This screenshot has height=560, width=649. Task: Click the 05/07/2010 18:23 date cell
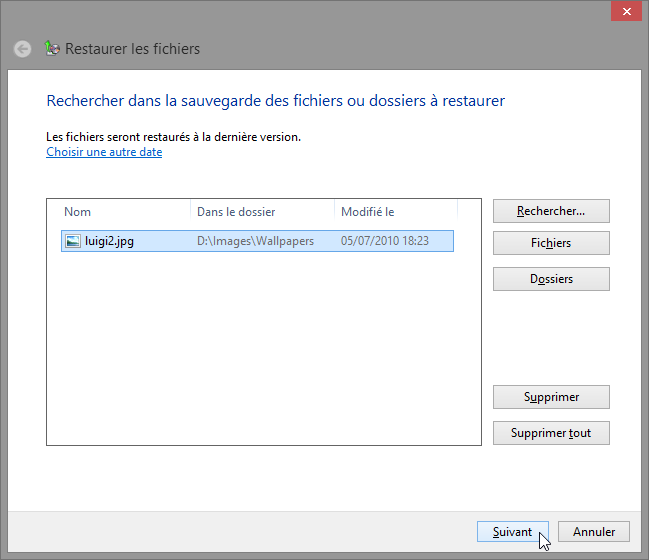click(385, 241)
